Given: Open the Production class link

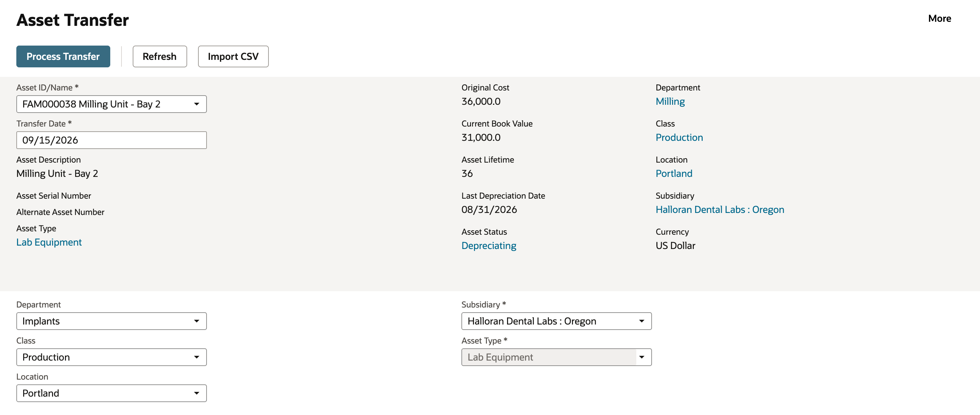Looking at the screenshot, I should pos(679,137).
